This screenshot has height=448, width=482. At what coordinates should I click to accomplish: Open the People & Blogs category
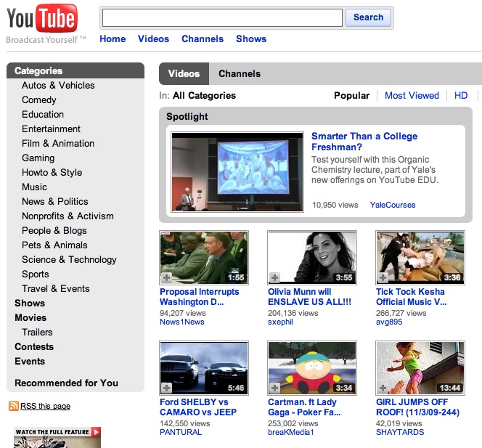(54, 231)
